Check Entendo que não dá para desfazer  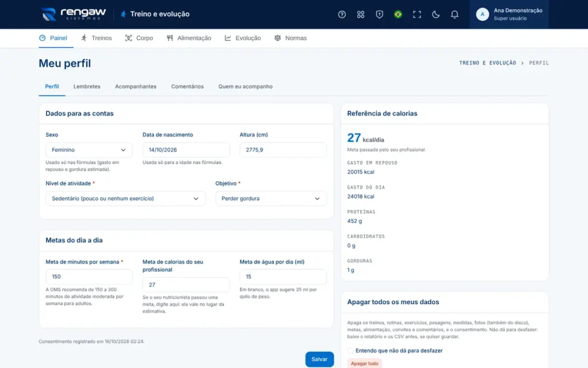click(350, 351)
